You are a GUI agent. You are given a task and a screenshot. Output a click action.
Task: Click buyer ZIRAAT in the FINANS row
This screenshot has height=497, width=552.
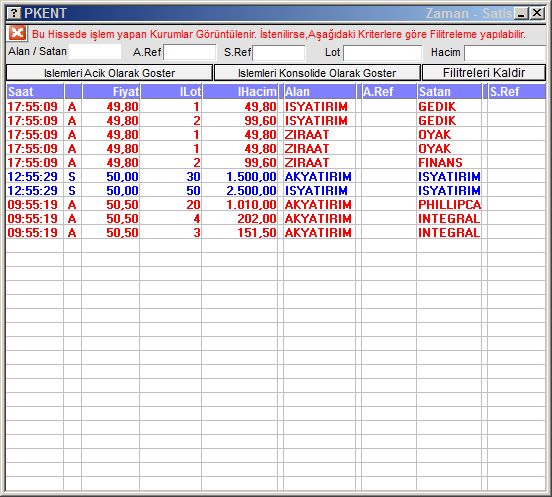[x=307, y=163]
